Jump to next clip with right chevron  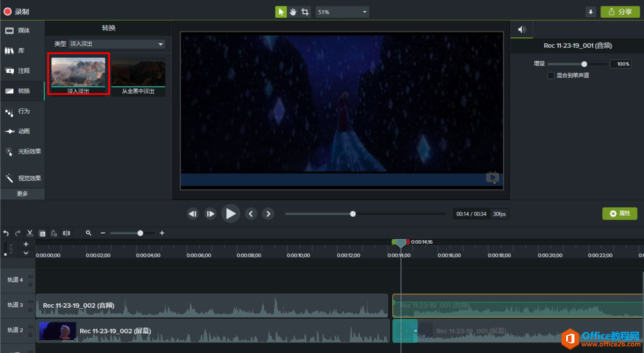click(x=268, y=214)
